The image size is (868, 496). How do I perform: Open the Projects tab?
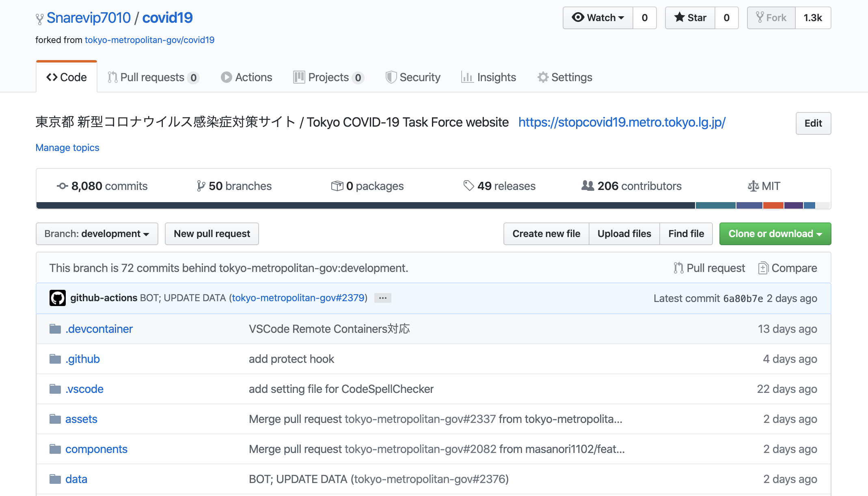point(328,77)
